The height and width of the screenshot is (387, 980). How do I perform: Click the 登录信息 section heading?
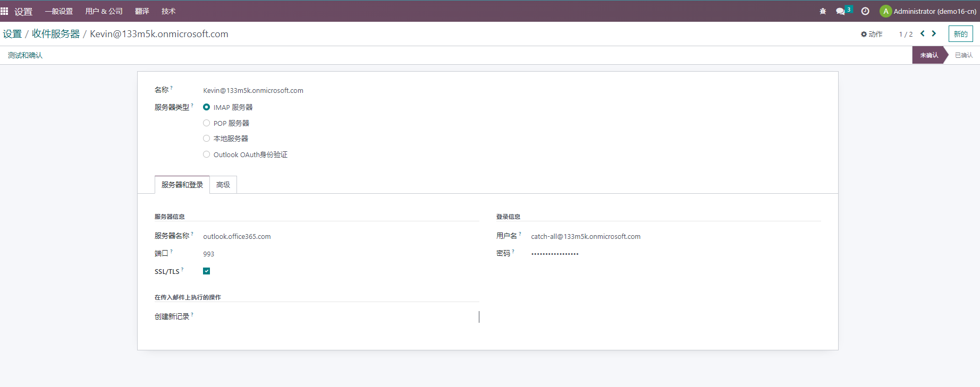508,217
